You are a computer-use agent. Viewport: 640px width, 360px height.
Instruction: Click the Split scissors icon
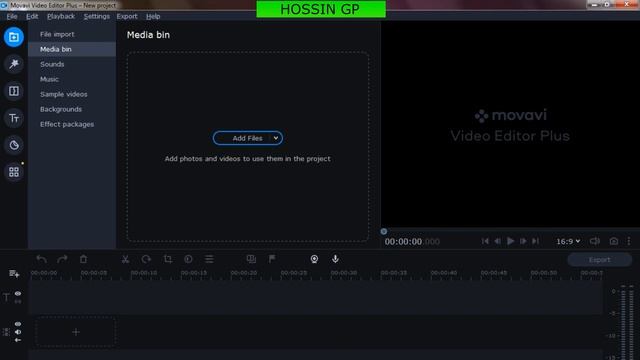tap(125, 259)
